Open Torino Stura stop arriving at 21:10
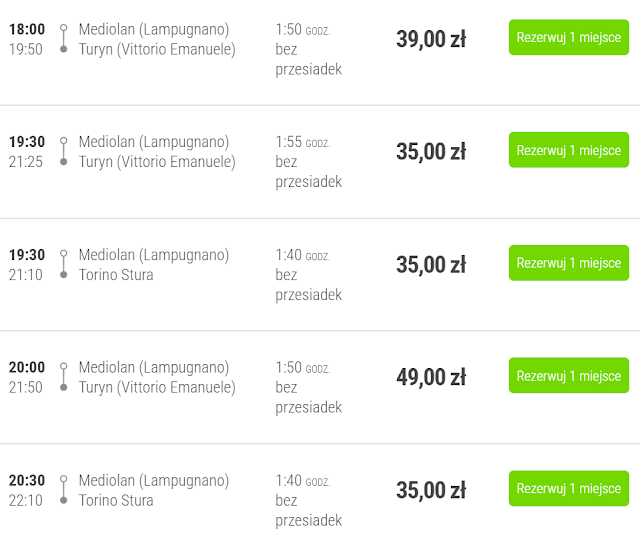This screenshot has width=640, height=547. (116, 274)
